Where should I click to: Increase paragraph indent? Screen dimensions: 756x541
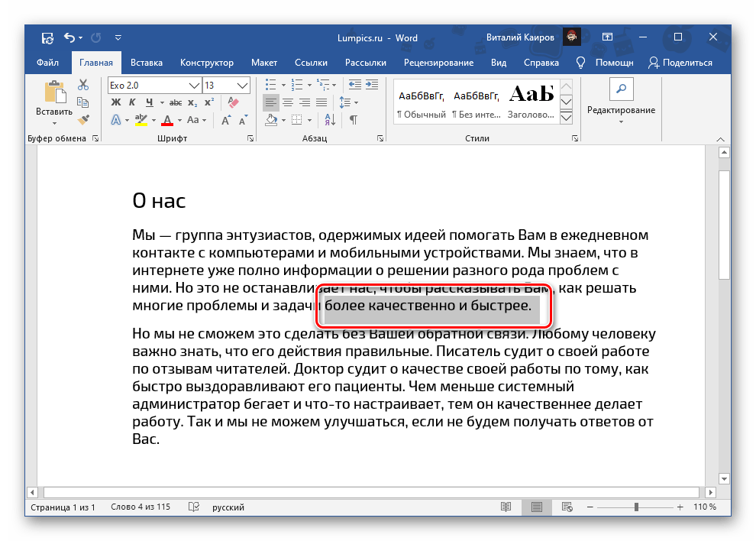point(372,85)
